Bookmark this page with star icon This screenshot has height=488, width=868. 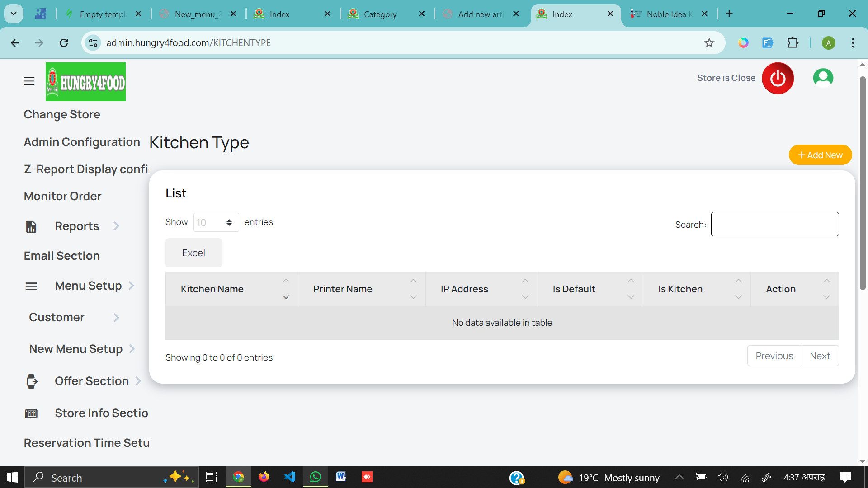[709, 43]
